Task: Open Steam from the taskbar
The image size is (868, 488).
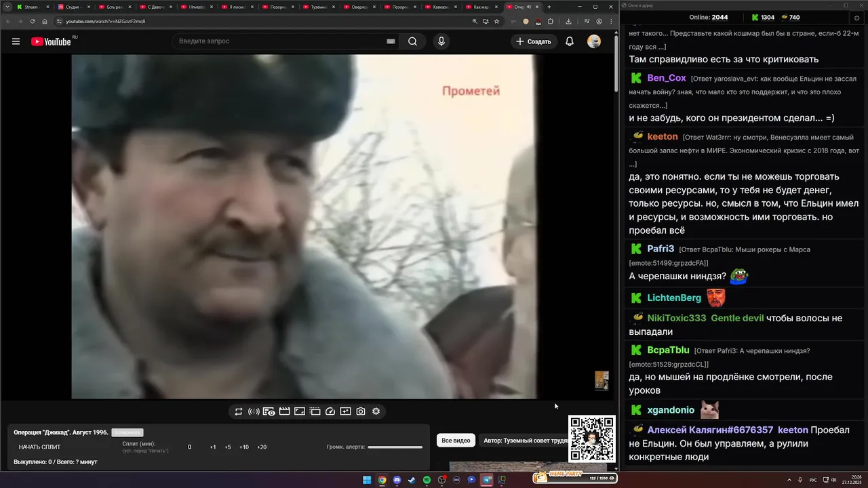Action: pyautogui.click(x=412, y=480)
